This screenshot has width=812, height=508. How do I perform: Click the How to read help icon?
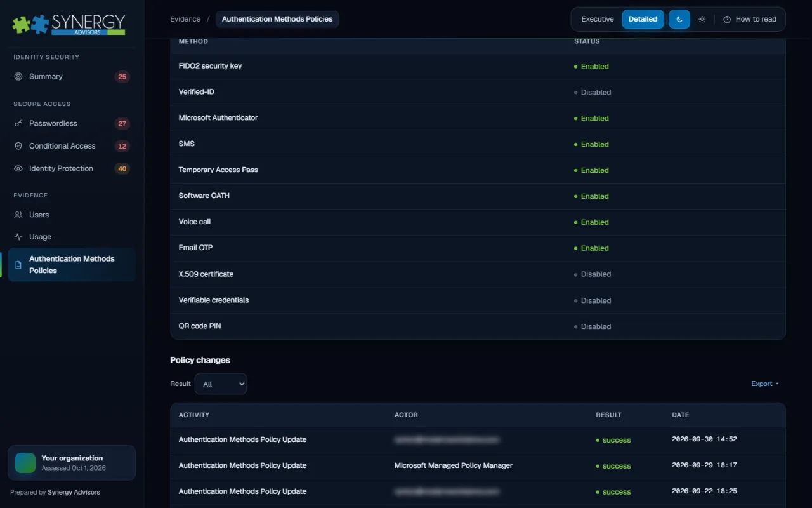point(727,19)
